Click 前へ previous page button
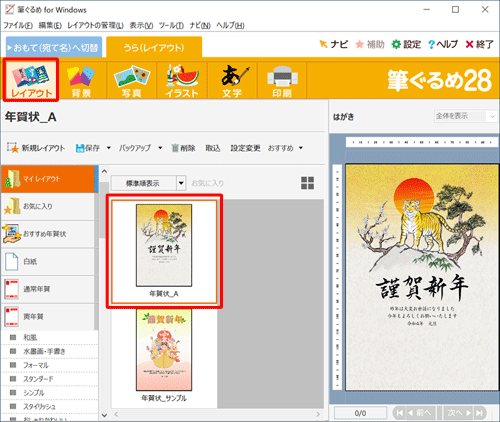Viewport: 500px width, 422px height. (x=420, y=413)
